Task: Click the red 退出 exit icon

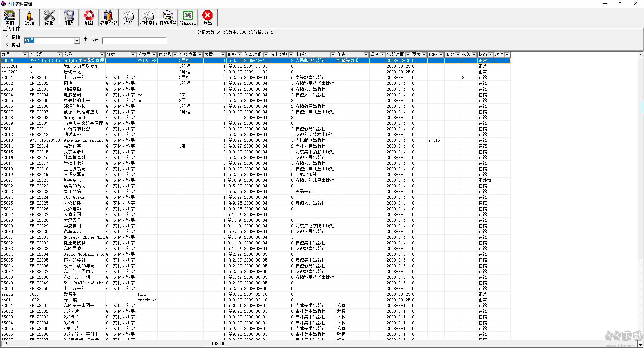Action: [208, 18]
